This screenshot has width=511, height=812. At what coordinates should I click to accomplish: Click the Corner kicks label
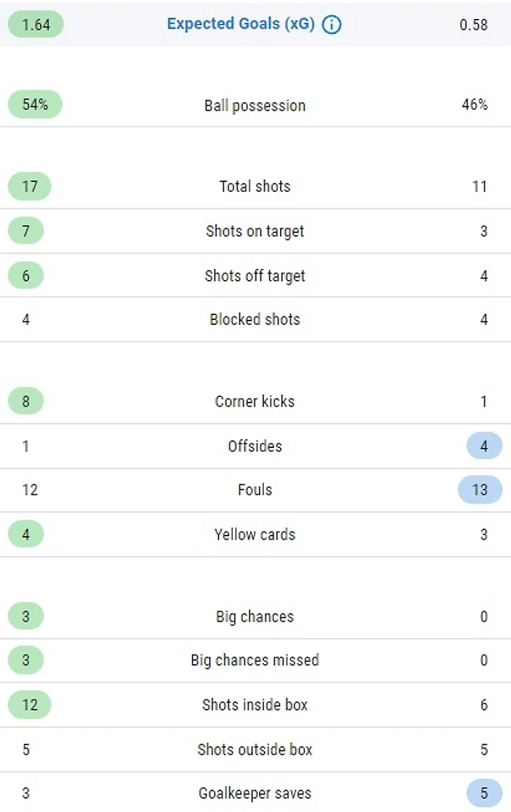pos(255,401)
